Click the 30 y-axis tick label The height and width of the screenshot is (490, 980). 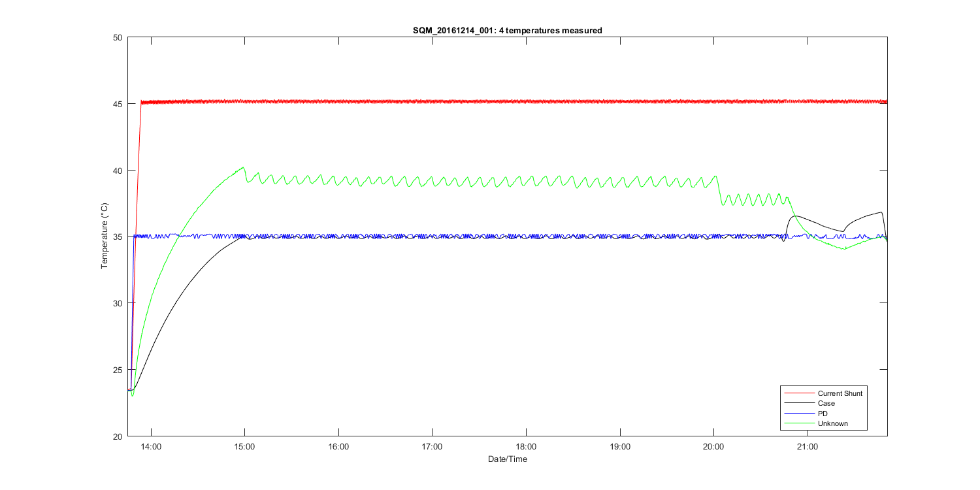pos(119,303)
